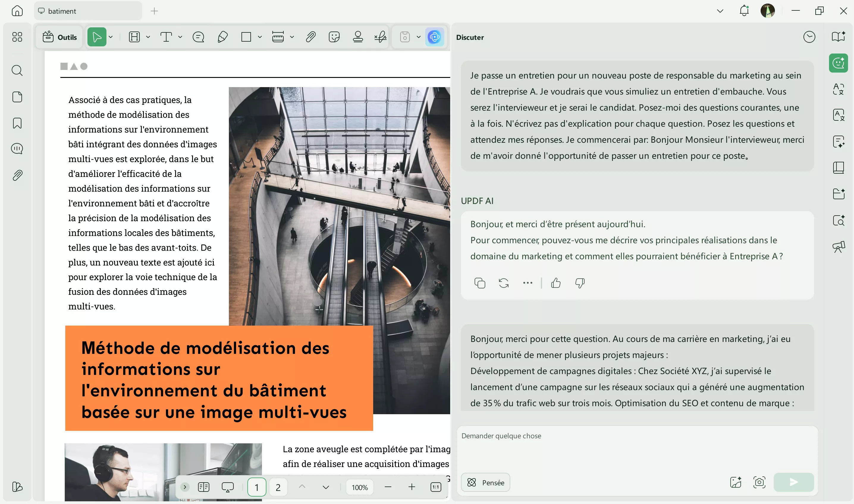Select the sticker tool icon

(x=334, y=37)
